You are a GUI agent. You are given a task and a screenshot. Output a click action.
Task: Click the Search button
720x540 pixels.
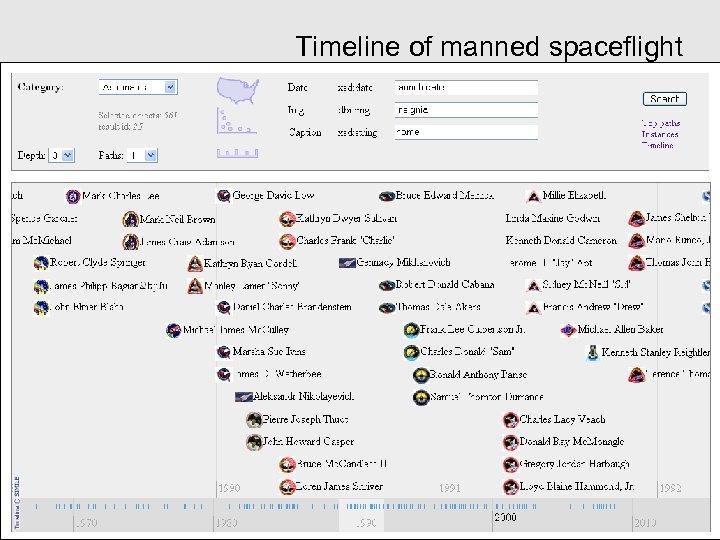pyautogui.click(x=665, y=99)
